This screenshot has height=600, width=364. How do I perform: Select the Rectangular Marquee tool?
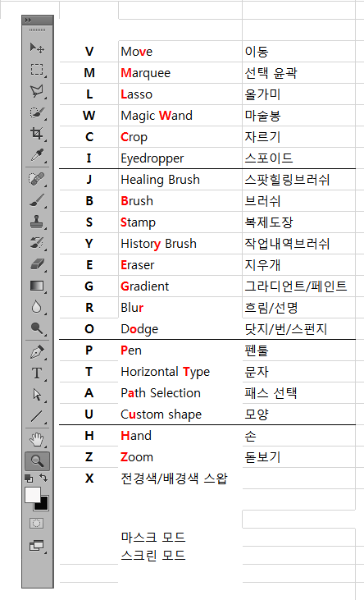[x=37, y=70]
